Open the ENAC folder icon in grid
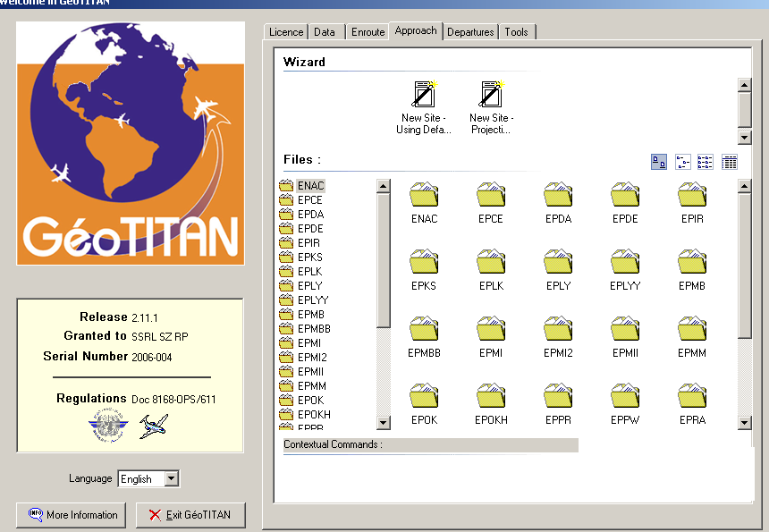This screenshot has height=532, width=769. click(424, 194)
